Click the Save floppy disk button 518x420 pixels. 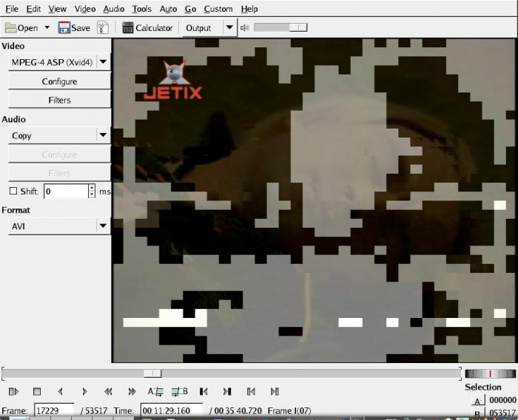(x=74, y=28)
